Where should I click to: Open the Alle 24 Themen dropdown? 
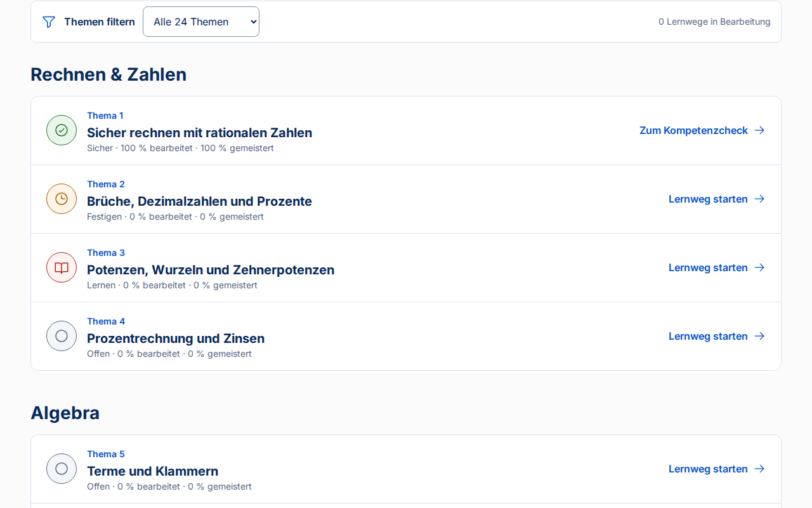tap(201, 22)
